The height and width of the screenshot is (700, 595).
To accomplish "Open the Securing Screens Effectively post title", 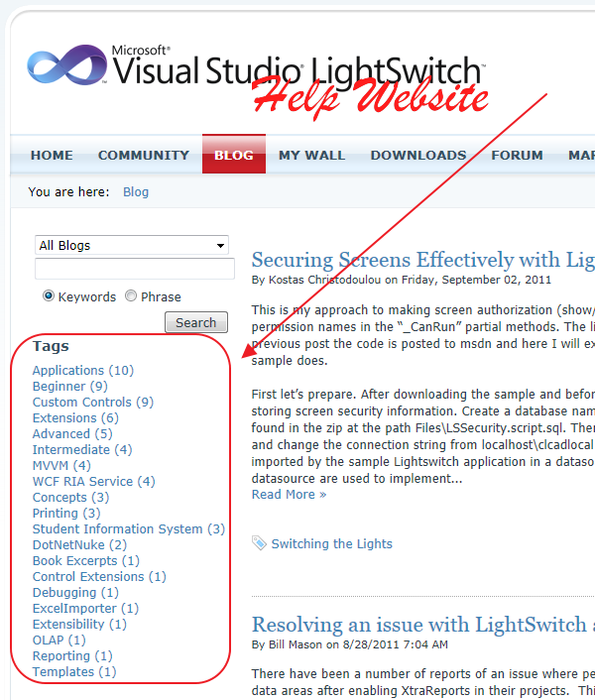I will tap(422, 260).
